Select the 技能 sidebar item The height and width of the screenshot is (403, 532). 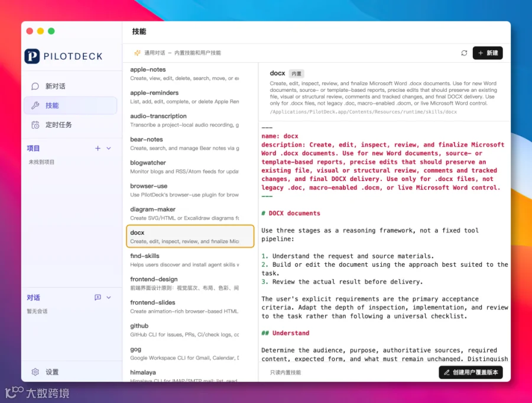click(70, 105)
